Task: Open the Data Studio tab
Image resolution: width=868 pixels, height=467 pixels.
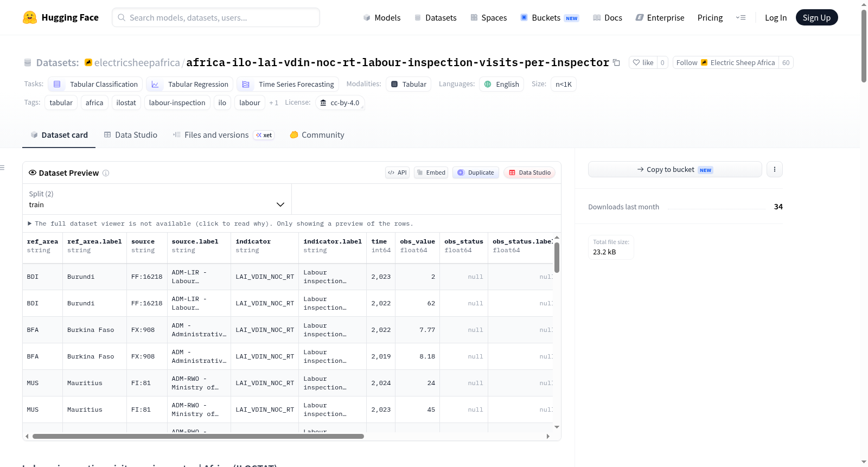Action: coord(131,135)
